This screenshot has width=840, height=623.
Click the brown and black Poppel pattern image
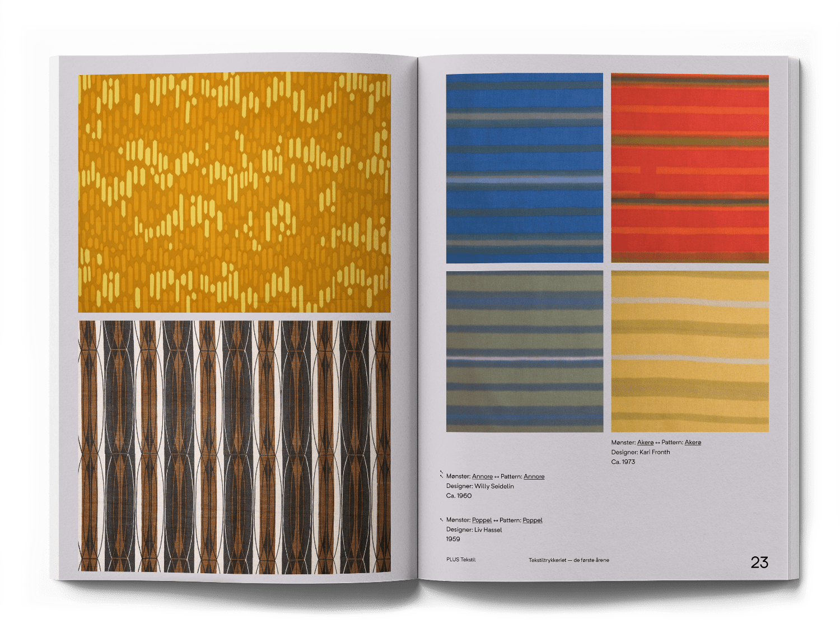click(234, 446)
